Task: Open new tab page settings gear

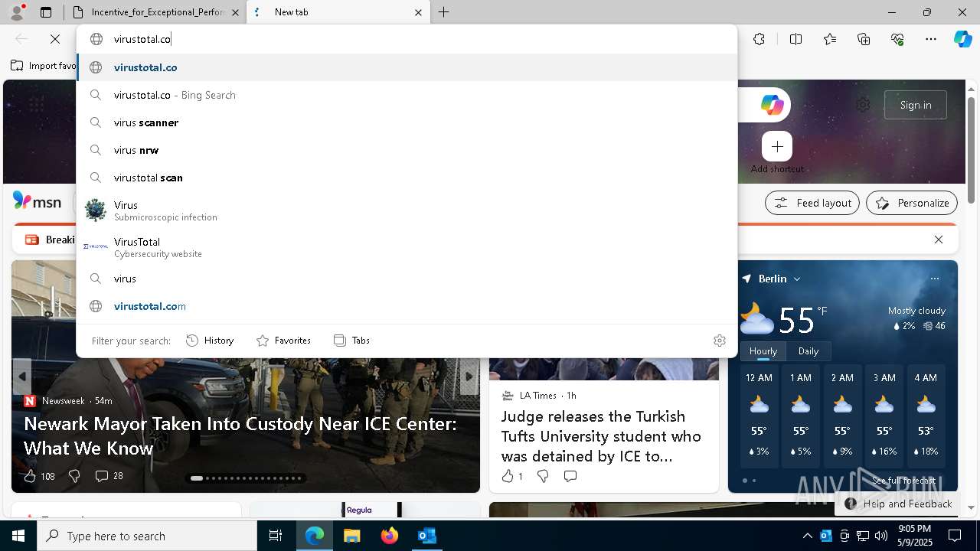Action: (x=863, y=105)
